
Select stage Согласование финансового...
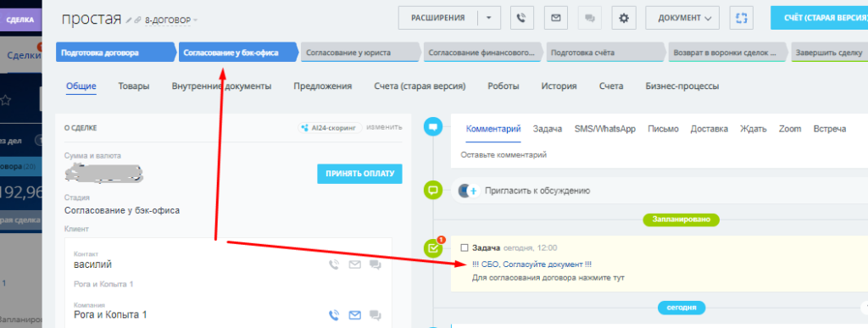point(482,53)
